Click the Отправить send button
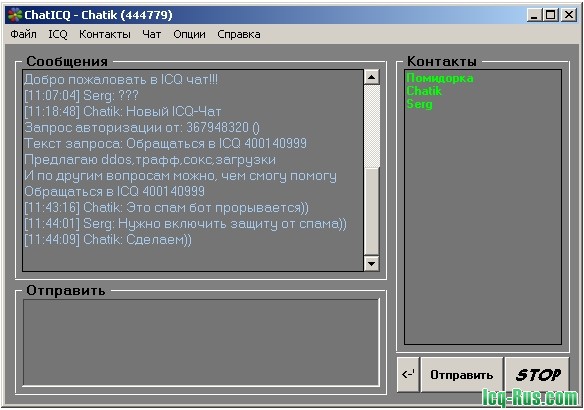The image size is (584, 410). (461, 375)
